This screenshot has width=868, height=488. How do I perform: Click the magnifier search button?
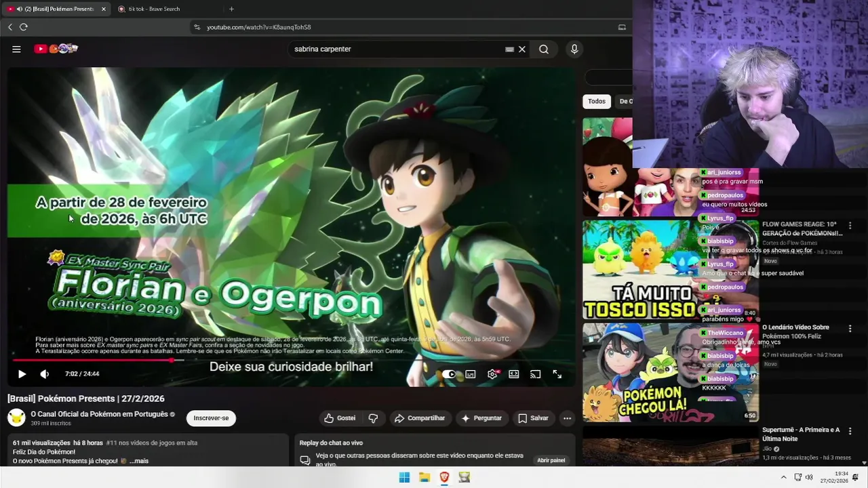(x=544, y=49)
